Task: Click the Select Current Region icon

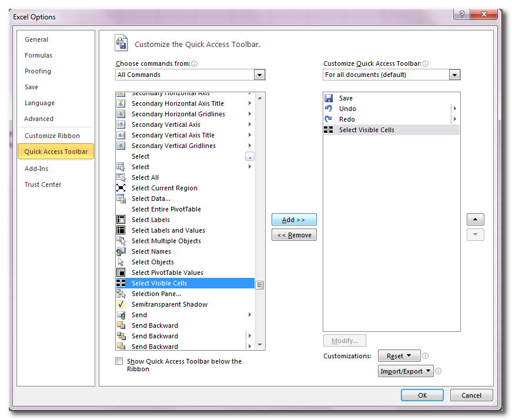Action: pyautogui.click(x=122, y=188)
